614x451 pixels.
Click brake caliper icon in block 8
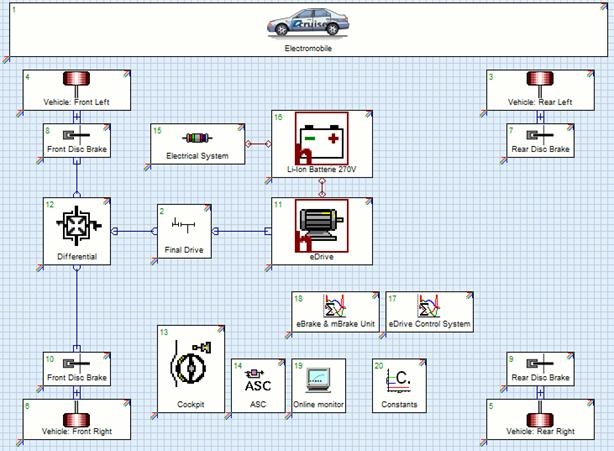(76, 135)
